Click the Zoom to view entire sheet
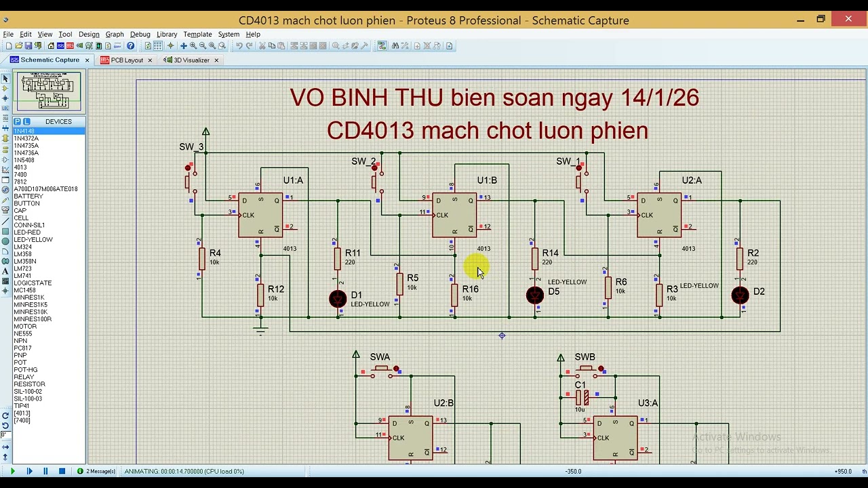Image resolution: width=868 pixels, height=488 pixels. point(212,46)
